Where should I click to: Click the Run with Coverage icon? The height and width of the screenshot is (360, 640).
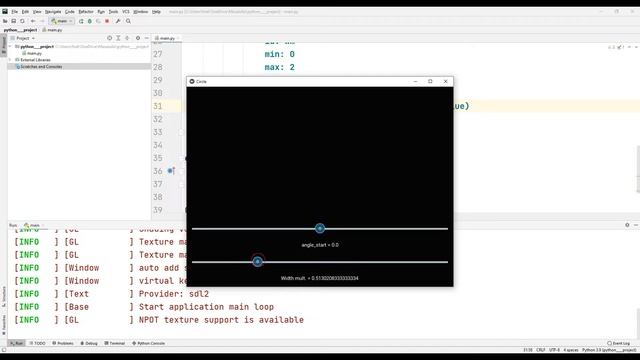click(98, 21)
